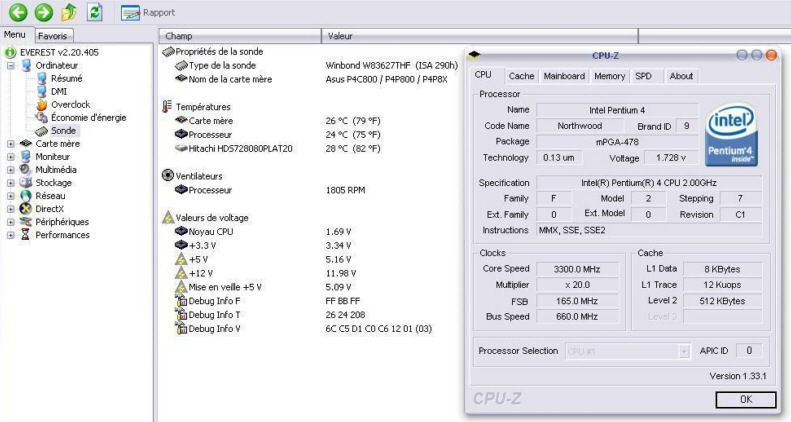The height and width of the screenshot is (422, 791).
Task: Open the Mainboard tab in CPU-Z
Action: coord(564,76)
